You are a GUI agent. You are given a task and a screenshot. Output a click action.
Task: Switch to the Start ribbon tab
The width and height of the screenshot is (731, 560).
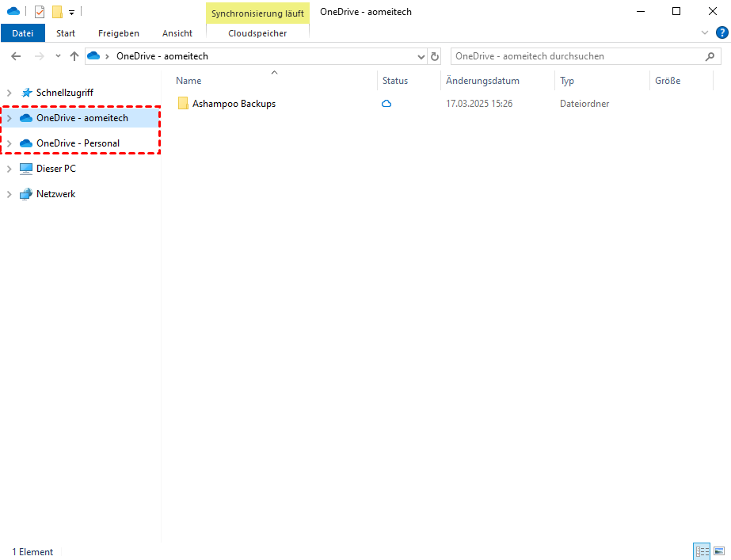click(66, 33)
